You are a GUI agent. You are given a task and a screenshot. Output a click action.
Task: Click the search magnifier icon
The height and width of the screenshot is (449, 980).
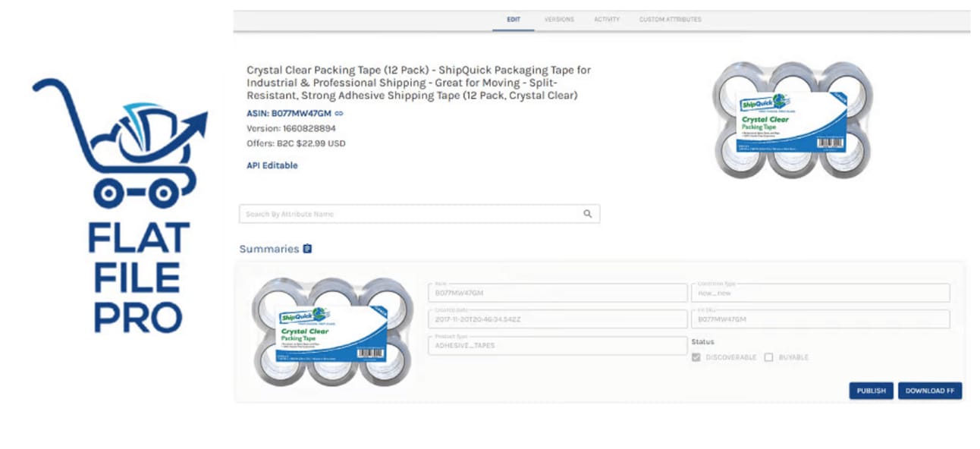[587, 214]
